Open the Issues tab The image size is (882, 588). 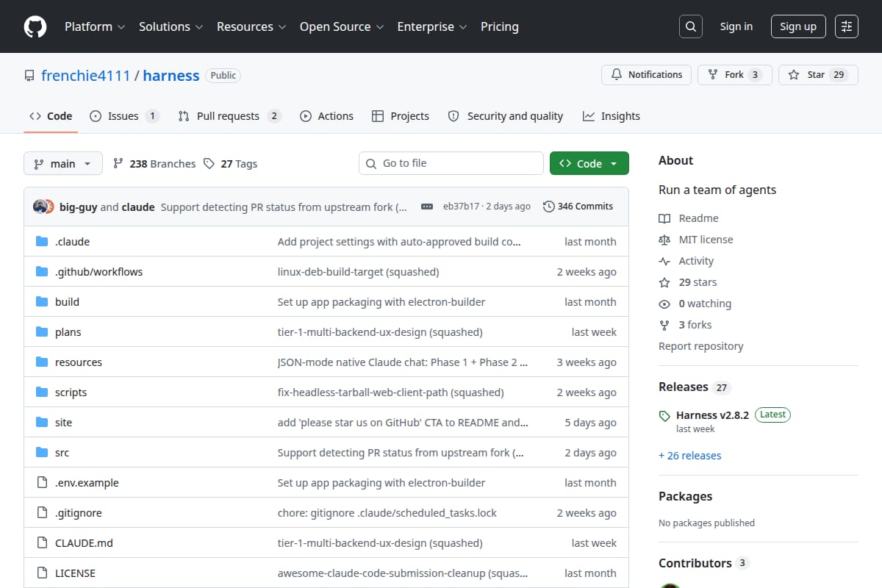click(x=123, y=116)
